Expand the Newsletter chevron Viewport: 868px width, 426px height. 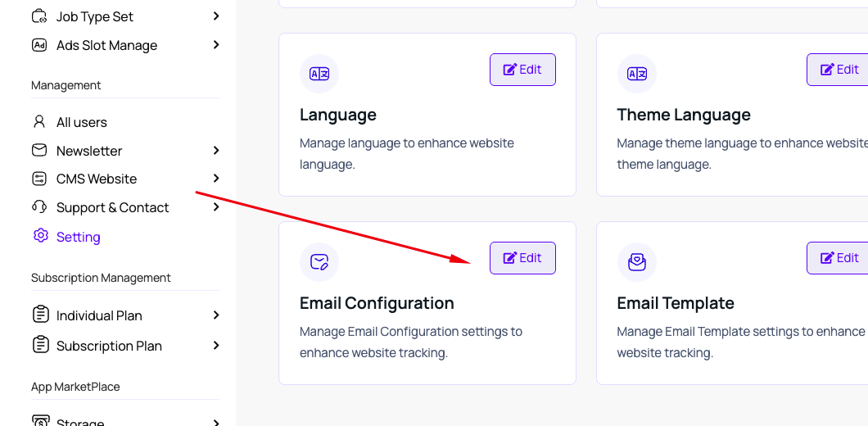[x=216, y=150]
